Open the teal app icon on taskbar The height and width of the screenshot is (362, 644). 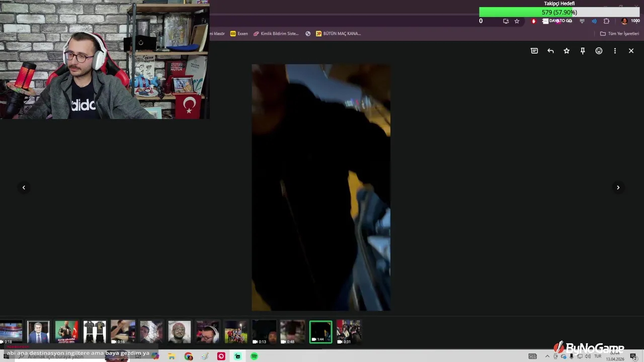[x=237, y=356]
